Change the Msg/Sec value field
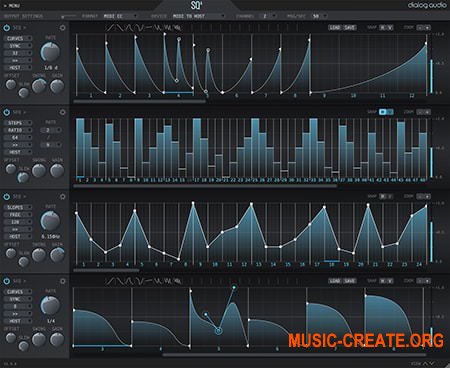The image size is (450, 368). pyautogui.click(x=319, y=16)
